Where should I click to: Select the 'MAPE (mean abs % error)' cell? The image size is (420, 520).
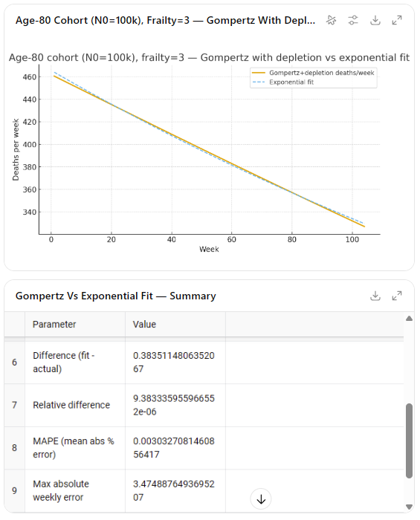75,448
